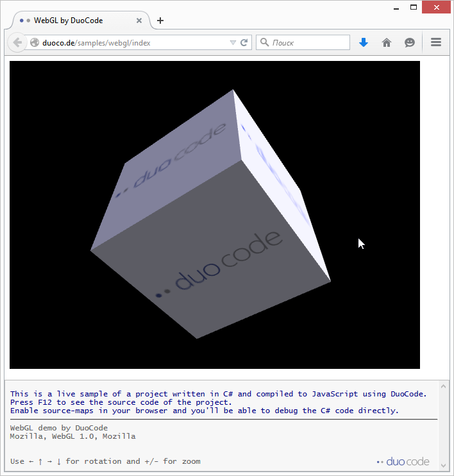The width and height of the screenshot is (454, 476).
Task: Click the rotating cube WebGL canvas
Action: click(x=215, y=215)
